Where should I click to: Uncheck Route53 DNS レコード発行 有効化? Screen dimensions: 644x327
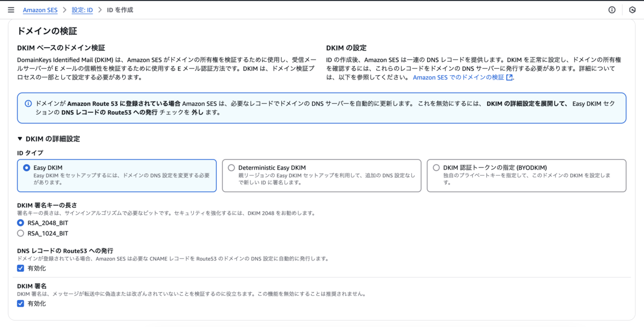[21, 268]
